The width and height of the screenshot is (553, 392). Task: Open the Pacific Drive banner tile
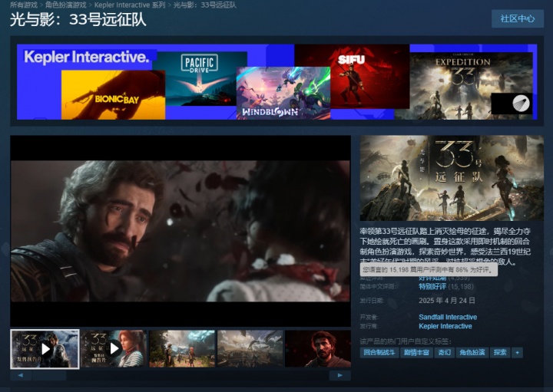click(200, 78)
